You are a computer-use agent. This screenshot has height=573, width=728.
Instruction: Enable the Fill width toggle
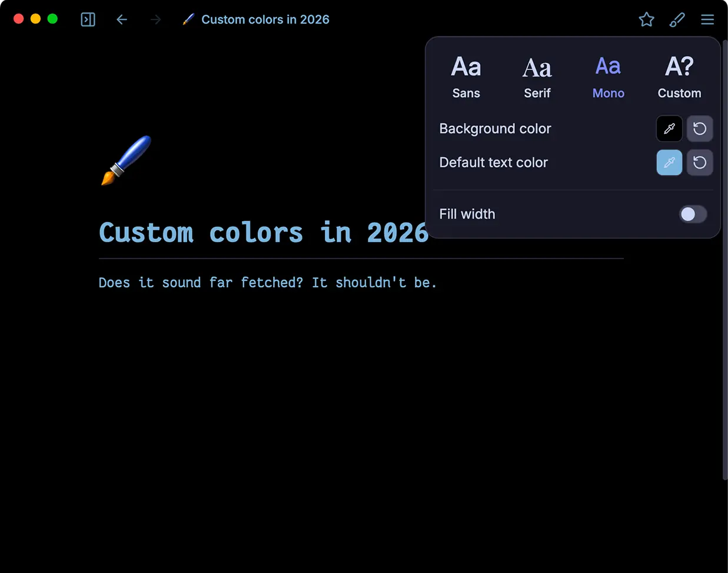693,214
